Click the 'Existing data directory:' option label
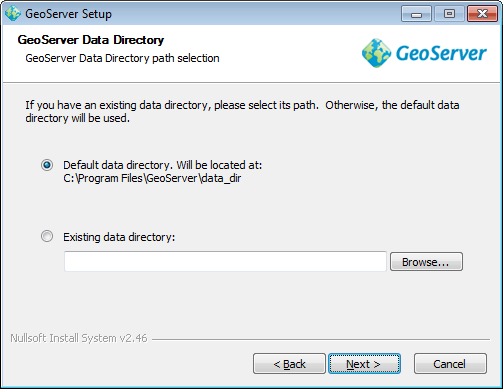Screen dimensions: 503x389 coord(119,237)
